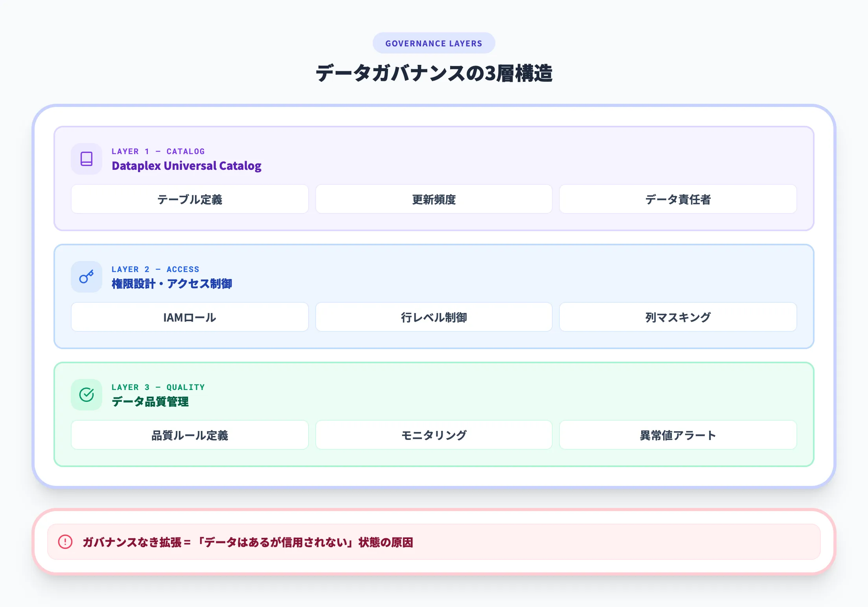The image size is (868, 607).
Task: Open the Dataplex Universal Catalog heading link
Action: 186,166
